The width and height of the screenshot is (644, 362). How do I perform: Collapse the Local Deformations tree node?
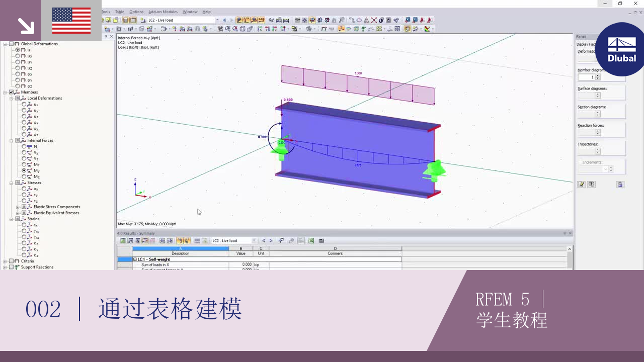coord(11,98)
